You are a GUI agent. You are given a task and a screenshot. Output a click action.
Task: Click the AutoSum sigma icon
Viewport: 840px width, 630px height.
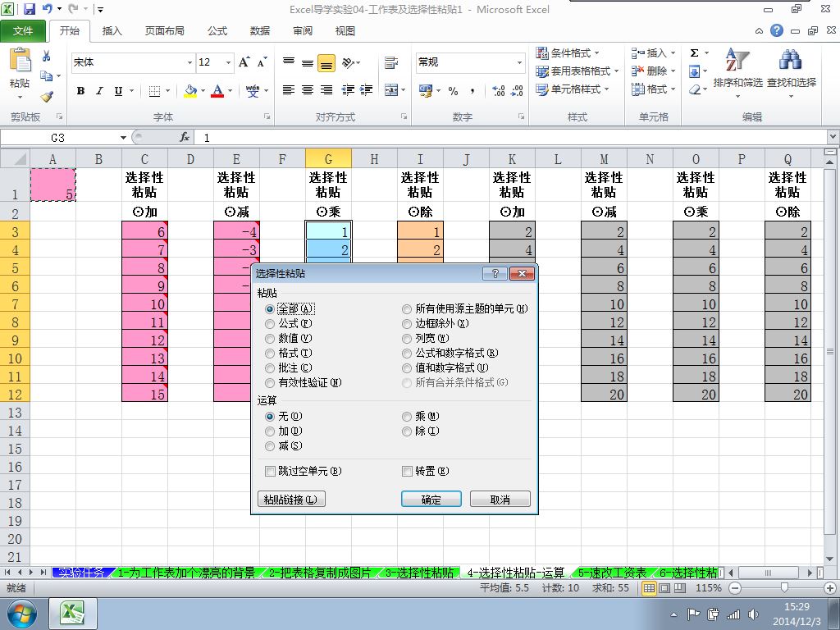694,53
